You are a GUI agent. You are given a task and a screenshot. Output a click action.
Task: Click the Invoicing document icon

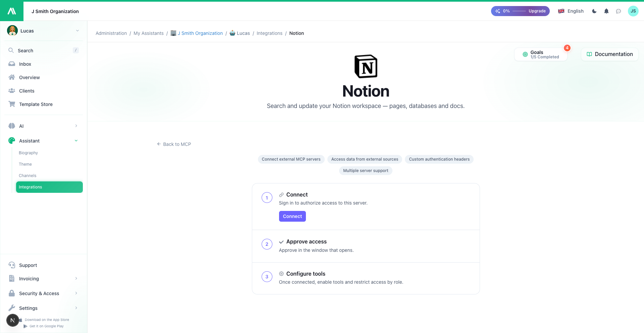click(12, 278)
